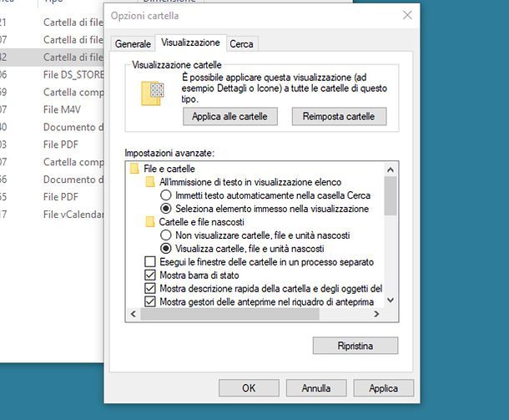This screenshot has height=420, width=509.
Task: Click Applica alle cartelle button
Action: [x=229, y=116]
